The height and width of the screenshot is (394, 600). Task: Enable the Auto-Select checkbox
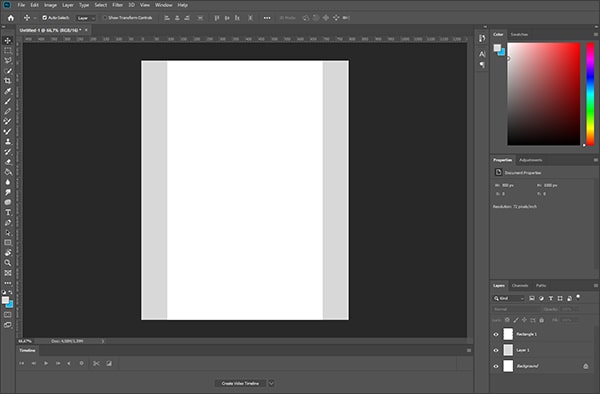pyautogui.click(x=44, y=18)
